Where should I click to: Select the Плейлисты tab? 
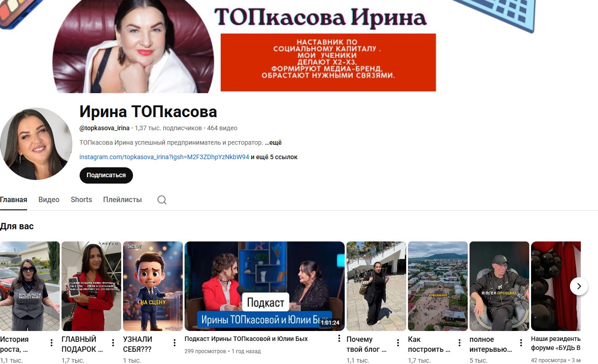click(123, 200)
